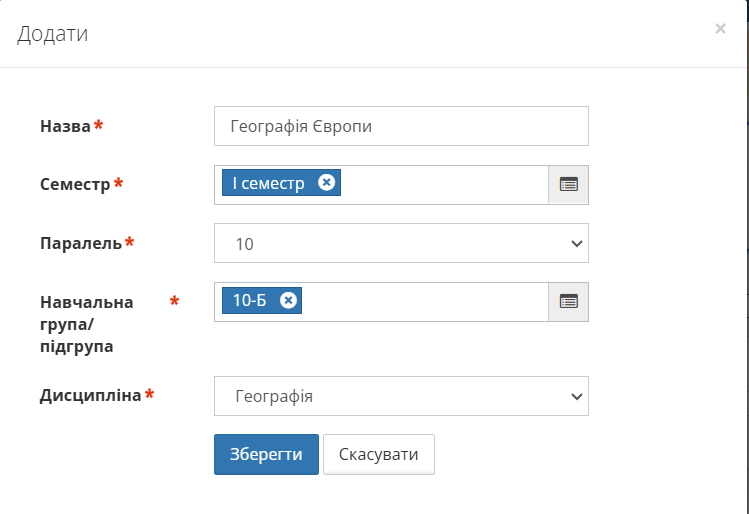Screen dimensions: 749x514
Task: Open the Навчальна група list picker icon
Action: coord(568,301)
